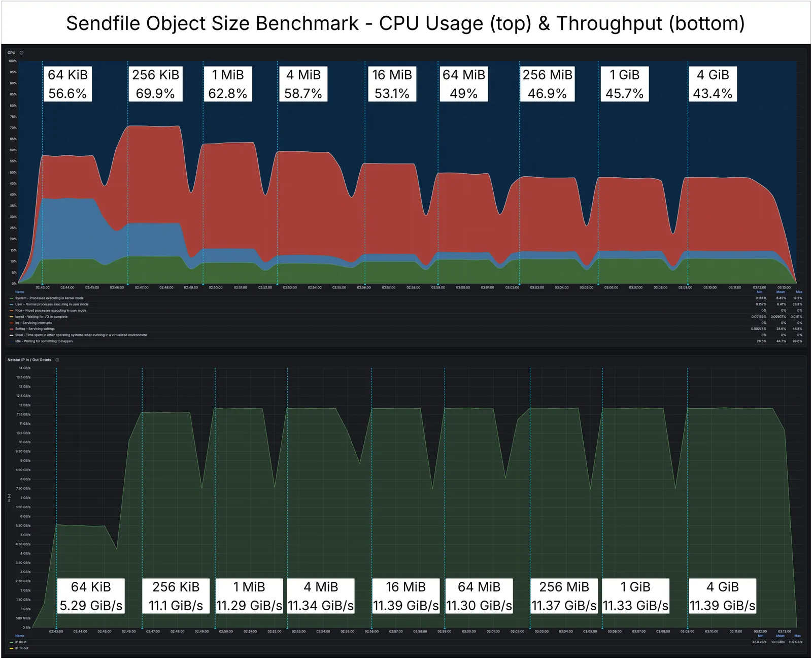Sort Netstat legend by Min column
The width and height of the screenshot is (812, 659).
(x=760, y=636)
